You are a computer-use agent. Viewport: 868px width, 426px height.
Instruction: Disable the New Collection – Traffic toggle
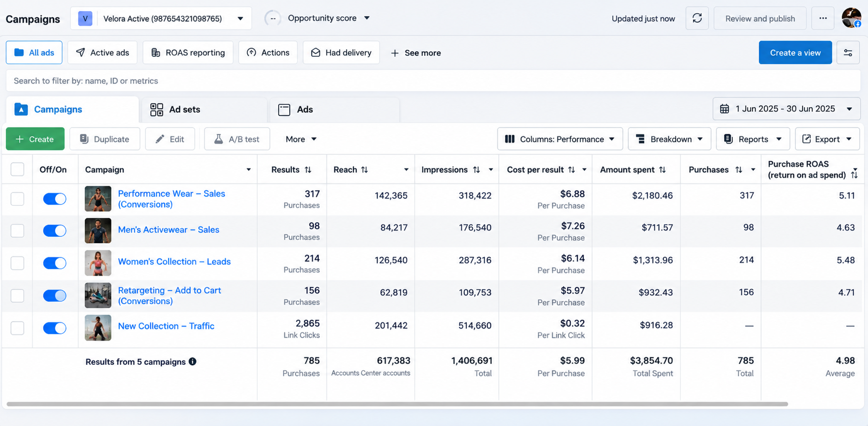click(54, 328)
